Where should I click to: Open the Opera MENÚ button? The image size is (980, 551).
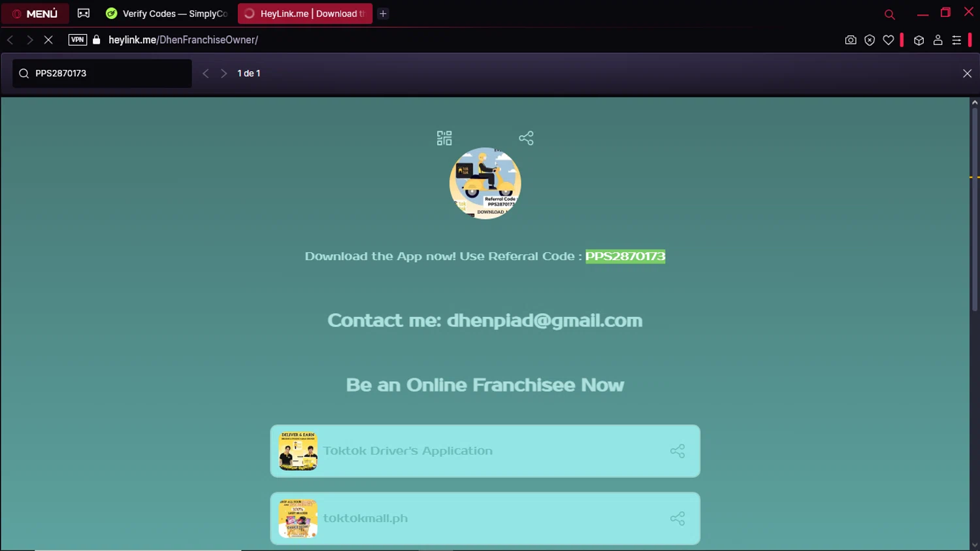click(35, 13)
